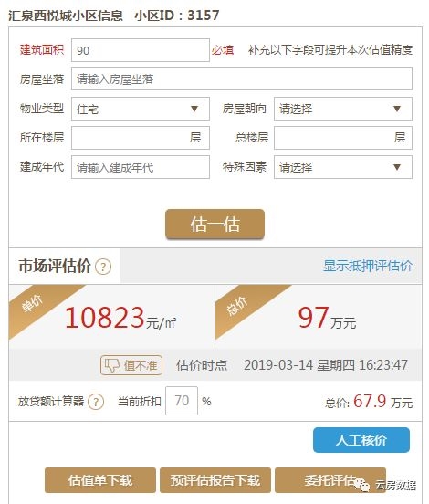Click the 估一估 button
Image resolution: width=429 pixels, height=504 pixels.
(x=215, y=224)
